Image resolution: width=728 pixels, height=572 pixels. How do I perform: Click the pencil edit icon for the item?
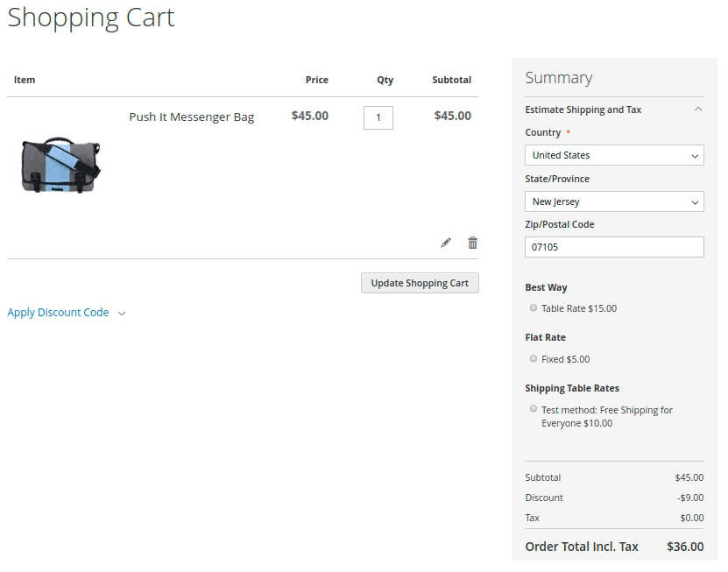coord(446,243)
